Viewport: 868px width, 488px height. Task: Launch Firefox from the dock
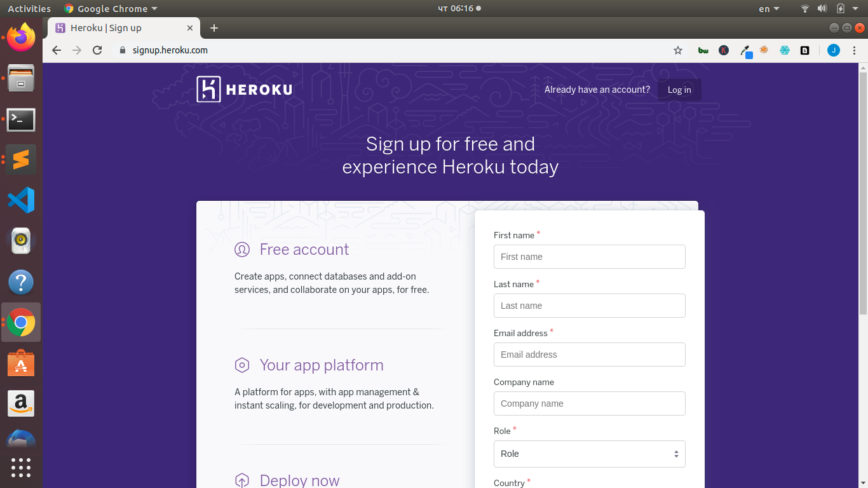(x=21, y=38)
